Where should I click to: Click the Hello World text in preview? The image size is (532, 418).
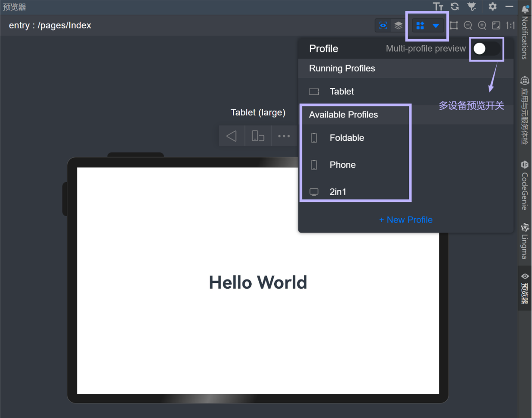click(x=258, y=282)
